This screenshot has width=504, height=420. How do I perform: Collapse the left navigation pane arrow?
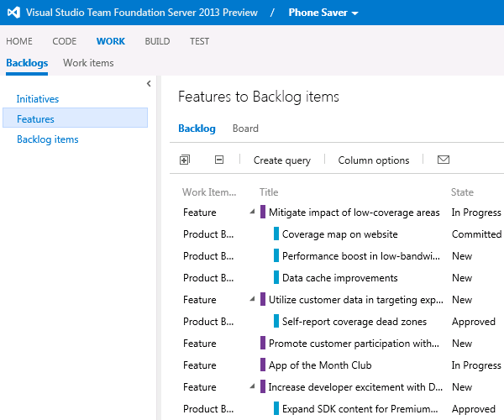point(149,83)
